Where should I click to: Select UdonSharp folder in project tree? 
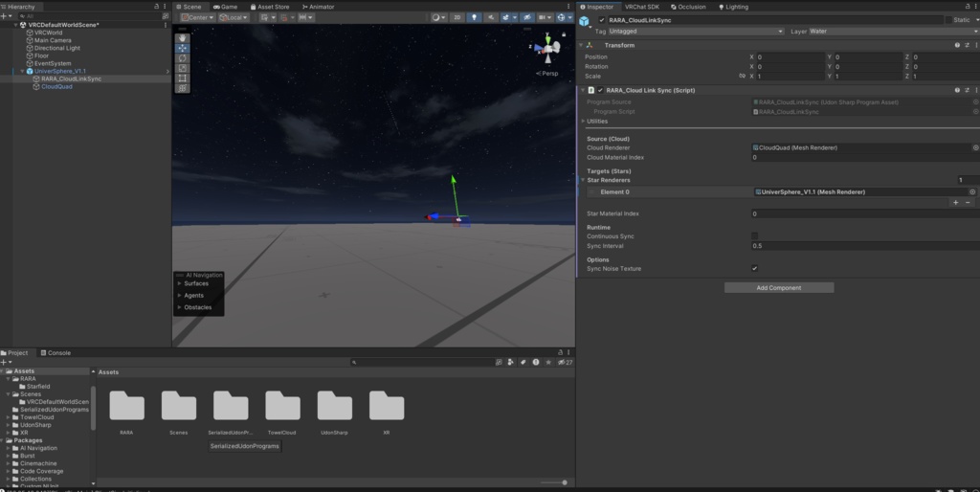[35, 425]
